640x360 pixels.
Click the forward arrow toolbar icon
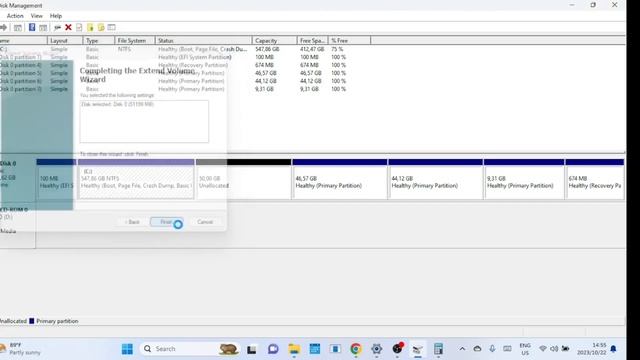pyautogui.click(x=4, y=27)
